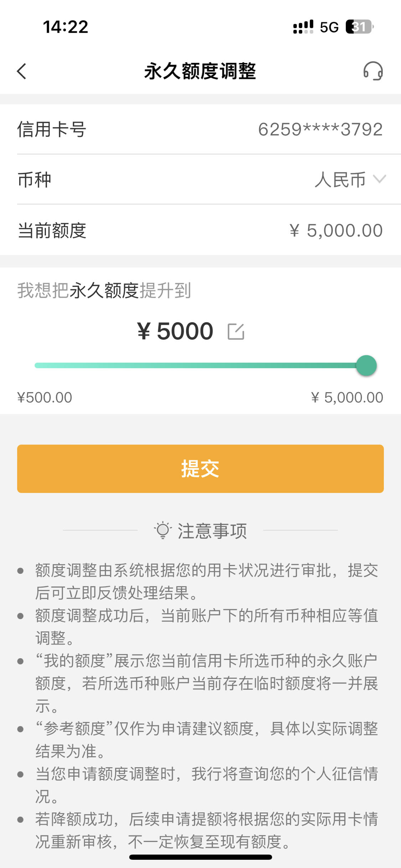The width and height of the screenshot is (401, 868).
Task: Select the 人民币 currency value
Action: [x=340, y=179]
